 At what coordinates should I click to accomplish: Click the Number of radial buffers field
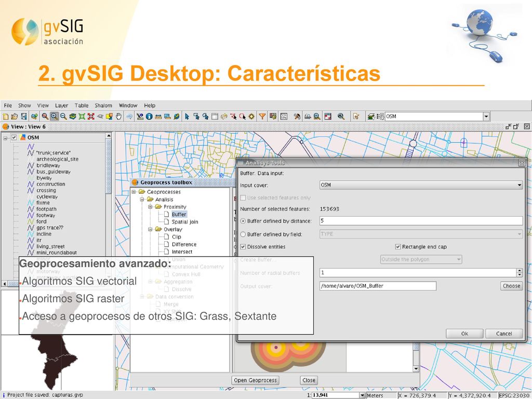[x=418, y=272]
